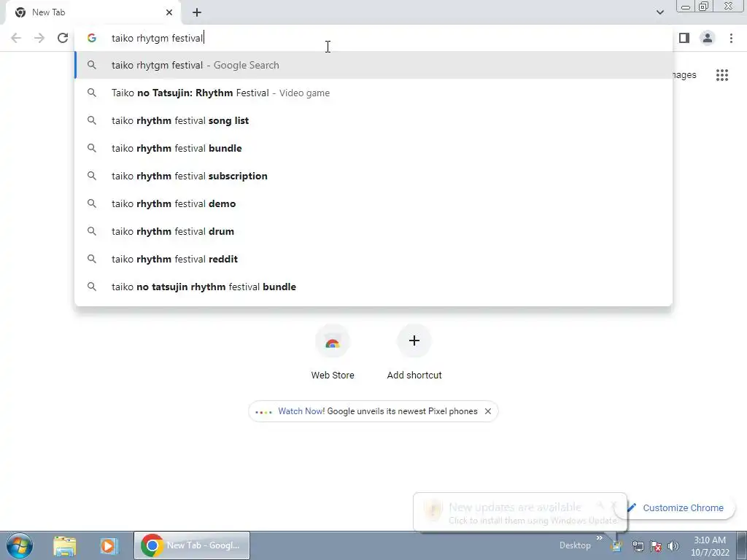Click the Windows Update tray icon
The image size is (747, 560).
[617, 545]
